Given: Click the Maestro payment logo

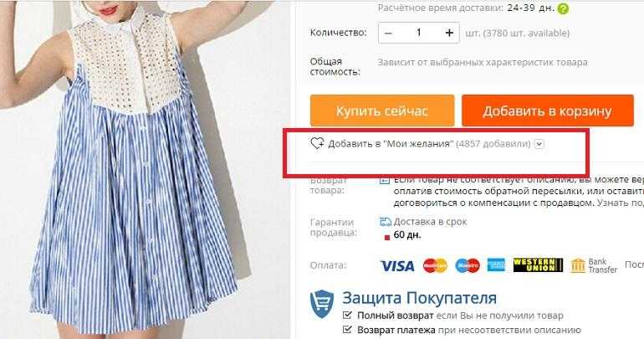Looking at the screenshot, I should (468, 266).
